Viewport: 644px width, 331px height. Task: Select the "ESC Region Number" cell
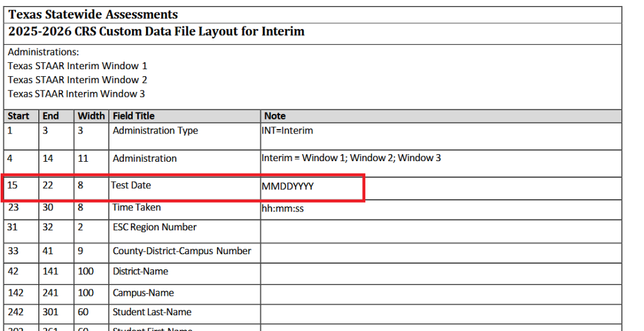click(154, 227)
